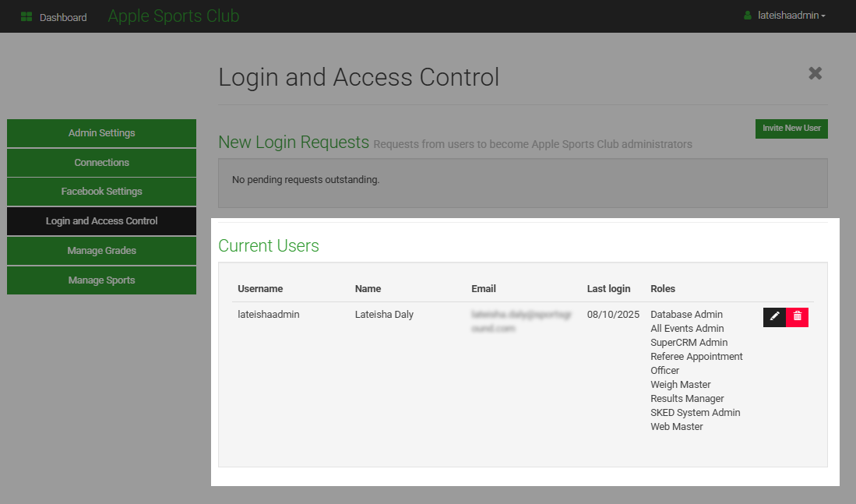Open Facebook Settings in the sidebar
The height and width of the screenshot is (504, 856).
(x=101, y=192)
